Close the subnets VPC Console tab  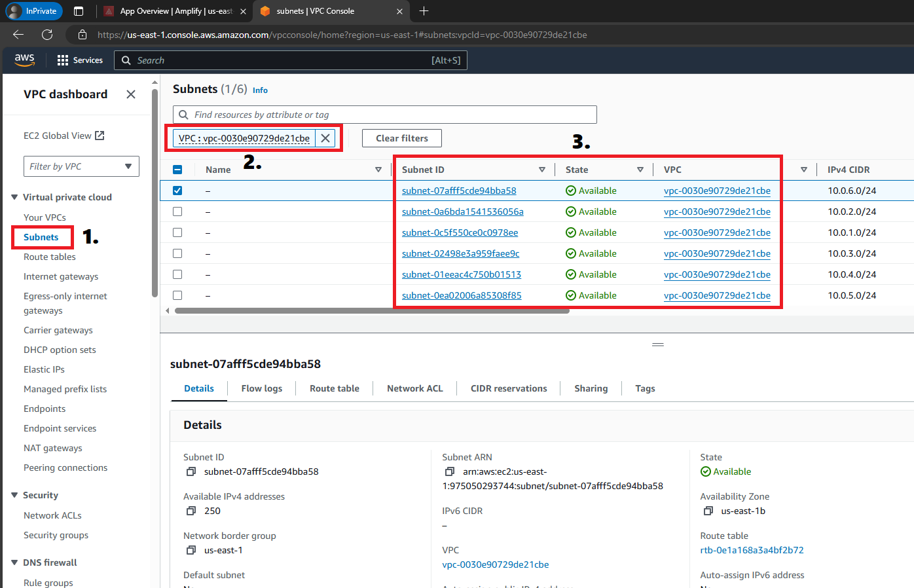click(x=399, y=11)
